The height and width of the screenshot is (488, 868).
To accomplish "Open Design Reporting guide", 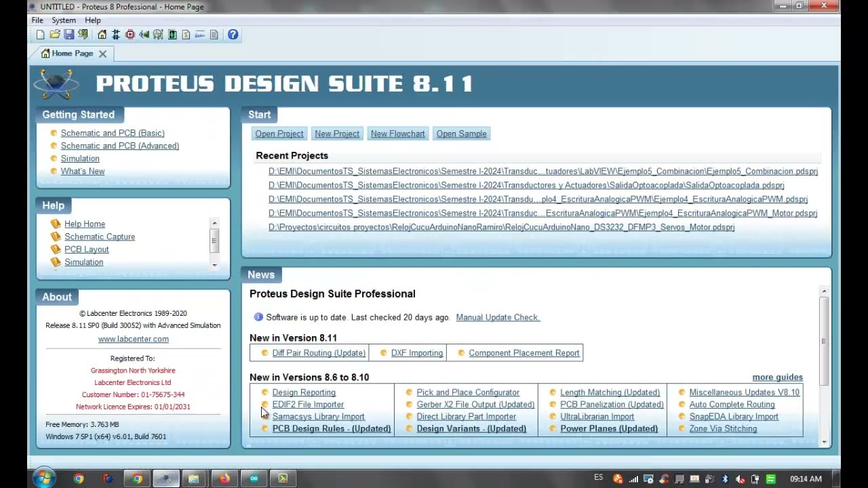I will tap(304, 392).
